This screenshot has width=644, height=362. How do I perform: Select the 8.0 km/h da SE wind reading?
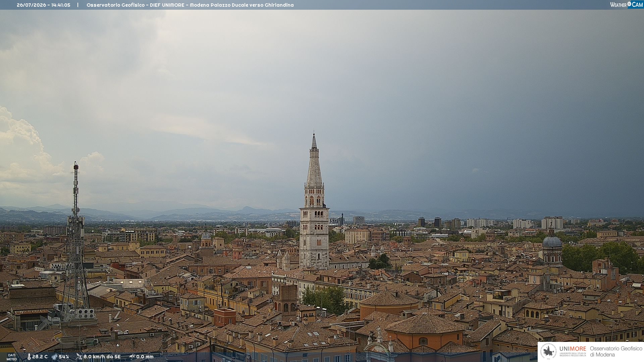(102, 357)
